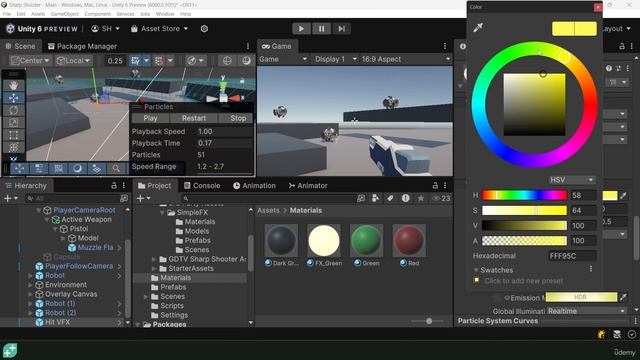This screenshot has height=360, width=640.
Task: Click the Hue slider bar
Action: [x=524, y=195]
